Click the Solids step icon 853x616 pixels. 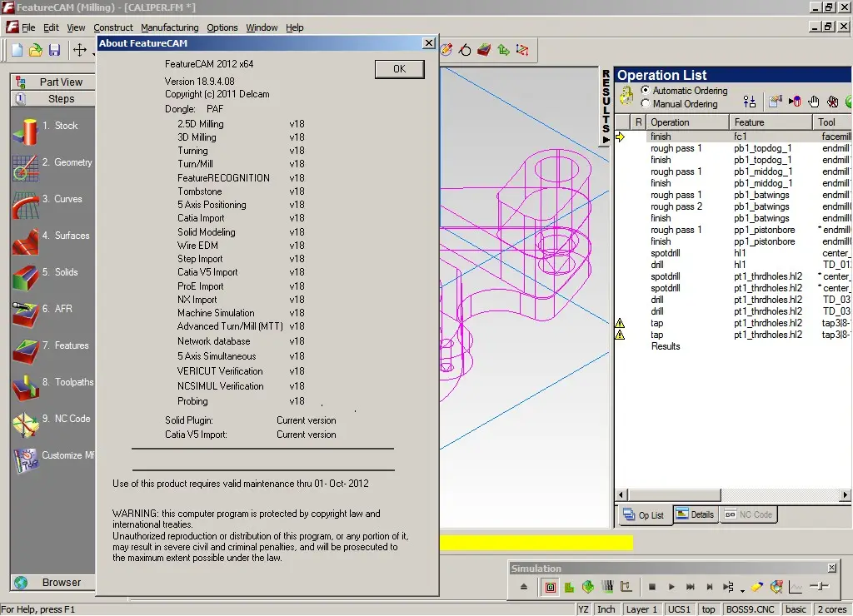tap(25, 278)
